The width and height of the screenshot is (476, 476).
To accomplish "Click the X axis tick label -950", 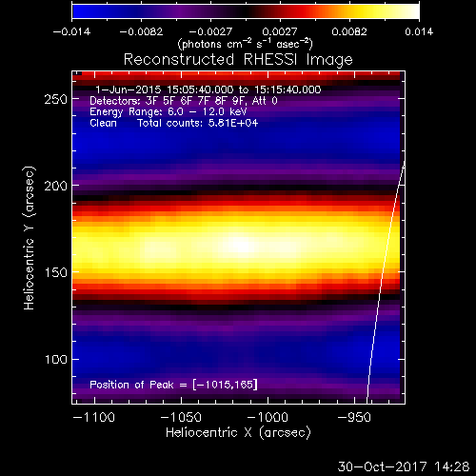I will click(x=354, y=417).
